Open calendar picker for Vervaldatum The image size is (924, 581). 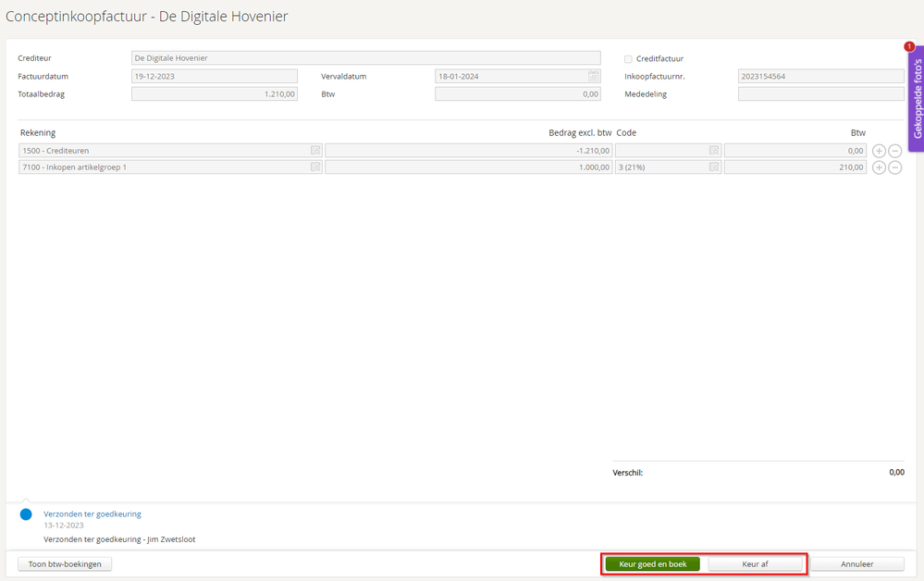coord(594,76)
